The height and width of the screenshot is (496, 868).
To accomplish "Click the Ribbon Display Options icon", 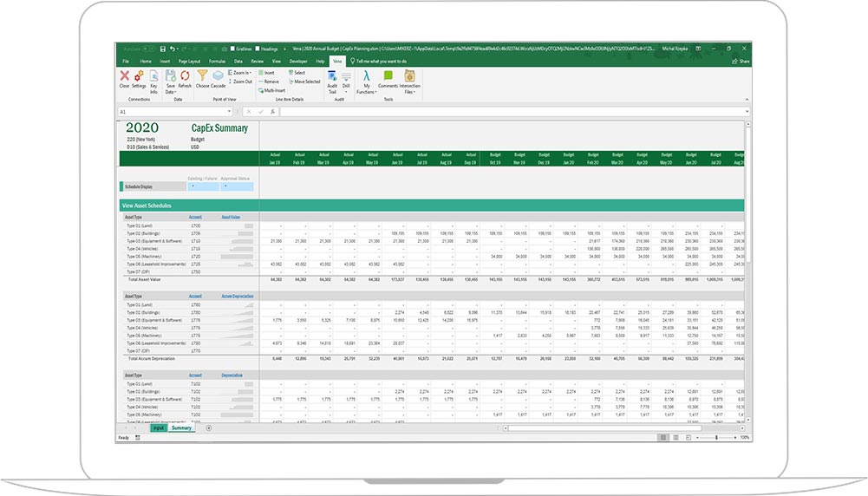I will pos(699,49).
